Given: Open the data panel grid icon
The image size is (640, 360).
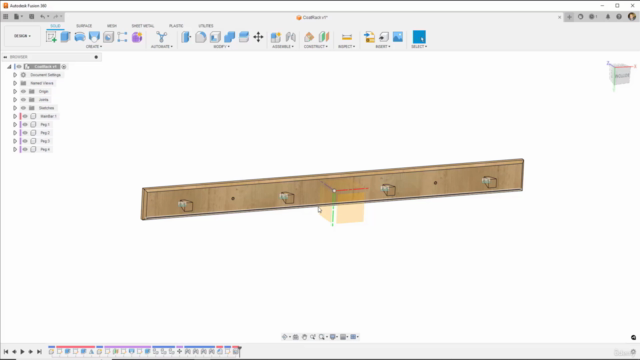Looking at the screenshot, I should tap(6, 17).
